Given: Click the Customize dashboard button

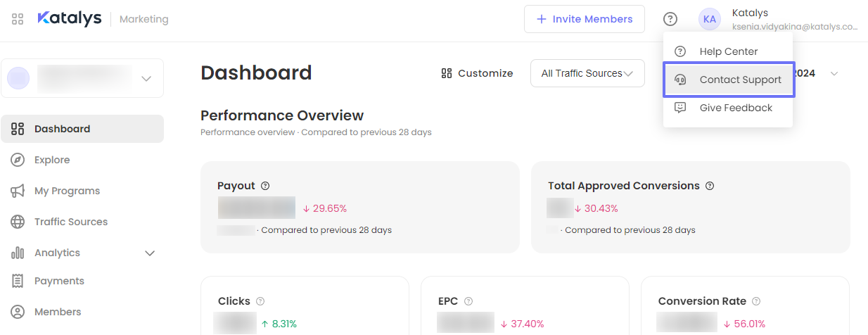Looking at the screenshot, I should coord(477,73).
